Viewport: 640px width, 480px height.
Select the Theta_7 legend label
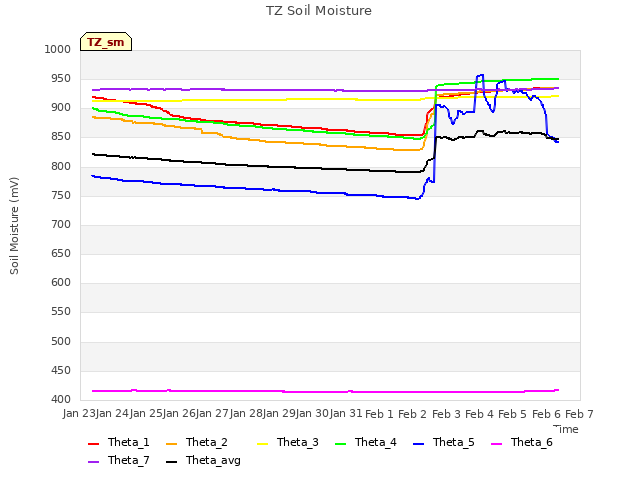(x=129, y=460)
